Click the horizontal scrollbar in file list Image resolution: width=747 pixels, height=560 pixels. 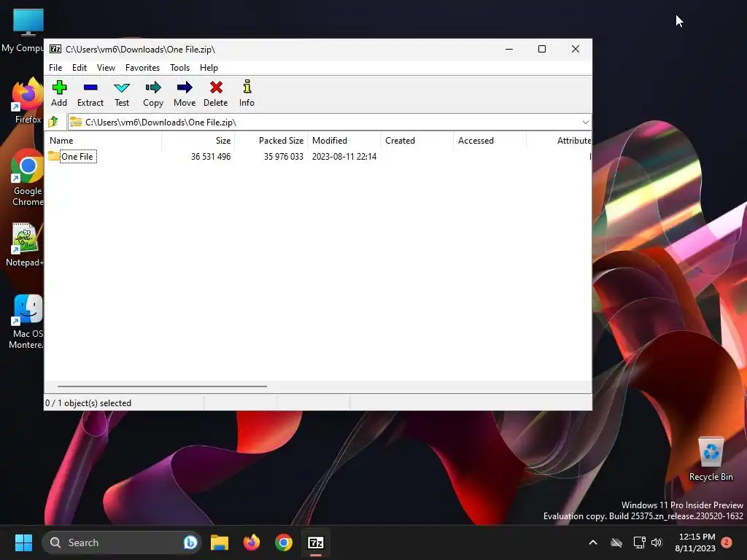(x=162, y=386)
